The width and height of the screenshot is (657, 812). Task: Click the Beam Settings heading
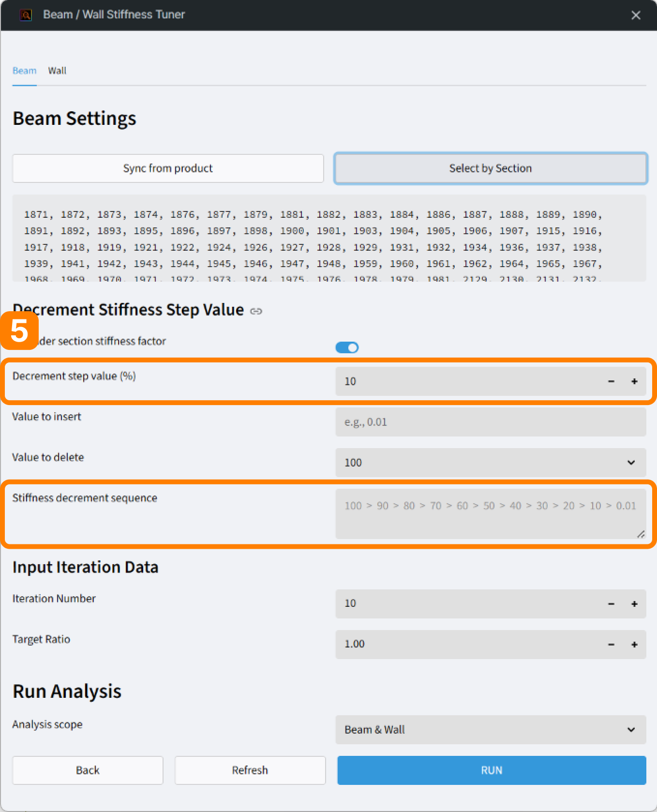click(x=75, y=119)
